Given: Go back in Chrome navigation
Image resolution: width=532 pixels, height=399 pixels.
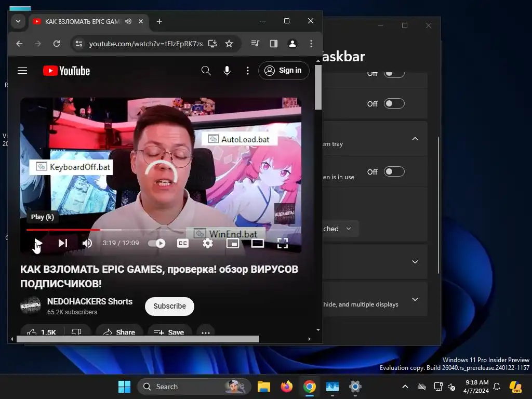Looking at the screenshot, I should 19,44.
